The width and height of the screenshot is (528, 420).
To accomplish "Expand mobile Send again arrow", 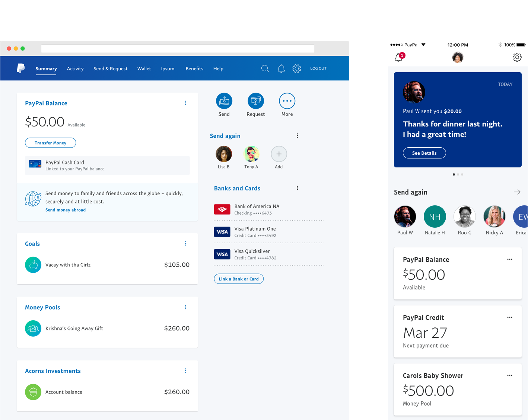I will 517,192.
